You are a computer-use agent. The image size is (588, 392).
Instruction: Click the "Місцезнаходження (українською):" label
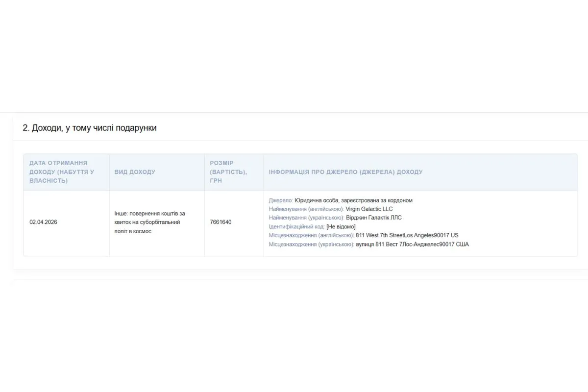(x=312, y=244)
